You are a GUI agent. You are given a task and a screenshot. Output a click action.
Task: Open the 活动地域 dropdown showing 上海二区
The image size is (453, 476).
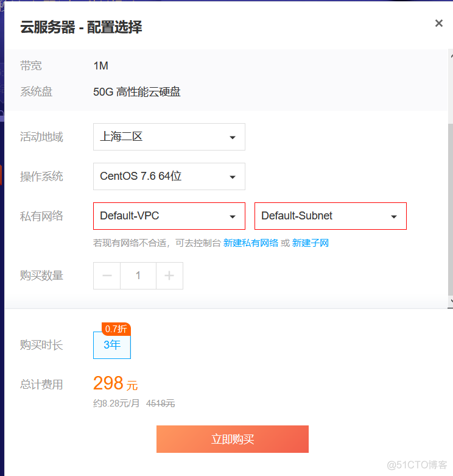(x=169, y=137)
